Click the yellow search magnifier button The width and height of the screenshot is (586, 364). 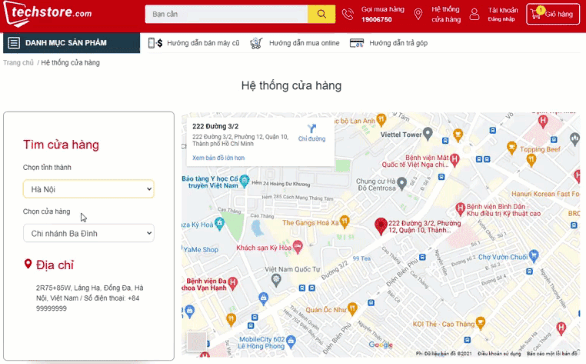321,14
